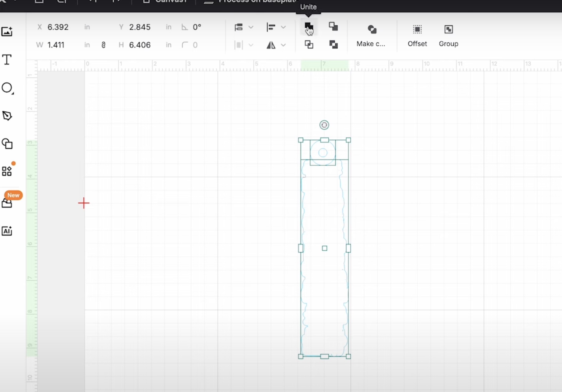
Task: Open the insert image tool
Action: [x=7, y=31]
